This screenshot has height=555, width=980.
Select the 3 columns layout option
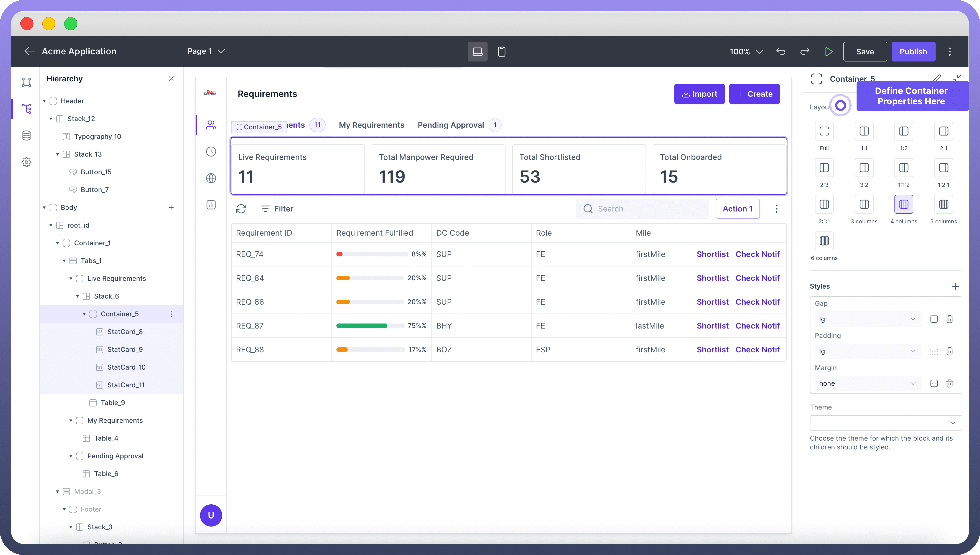pos(864,204)
